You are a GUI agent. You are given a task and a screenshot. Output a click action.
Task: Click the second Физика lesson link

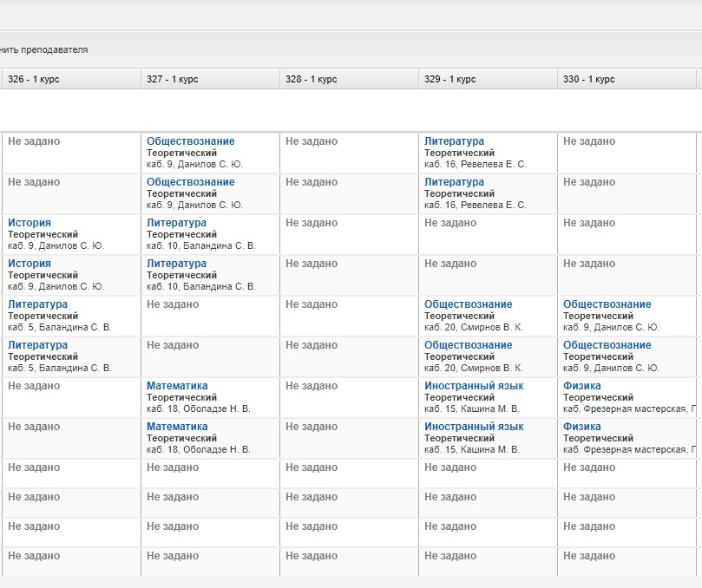coord(581,427)
